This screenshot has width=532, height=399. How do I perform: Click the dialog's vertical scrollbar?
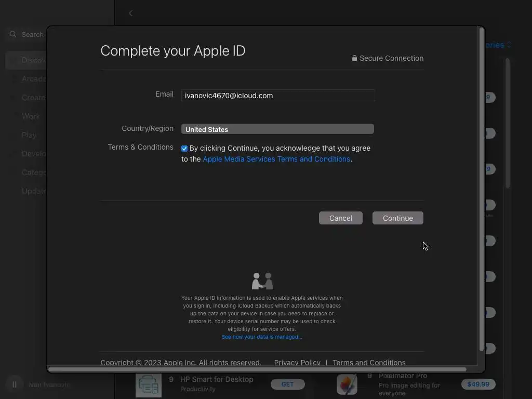[481, 189]
